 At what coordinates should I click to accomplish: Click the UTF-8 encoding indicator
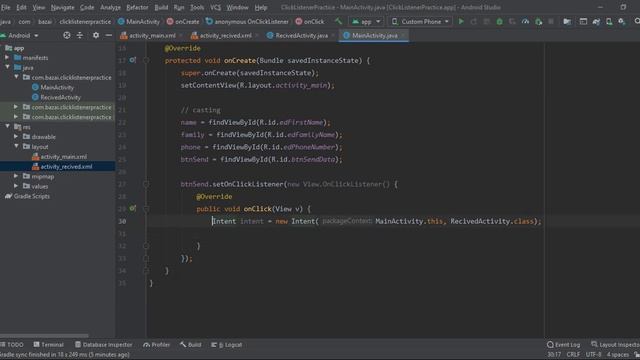point(593,354)
